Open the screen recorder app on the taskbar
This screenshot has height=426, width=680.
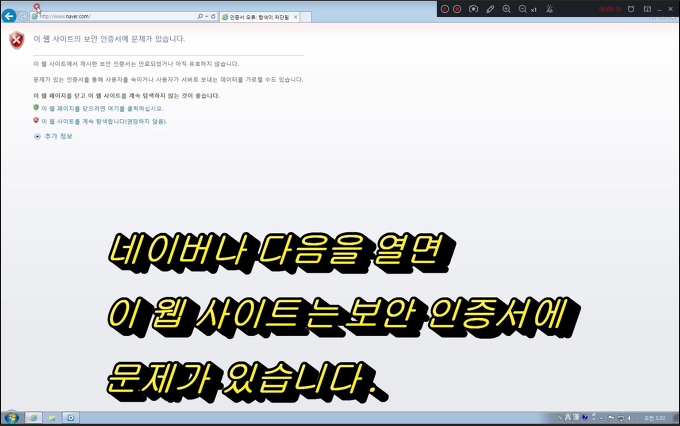tap(70, 418)
